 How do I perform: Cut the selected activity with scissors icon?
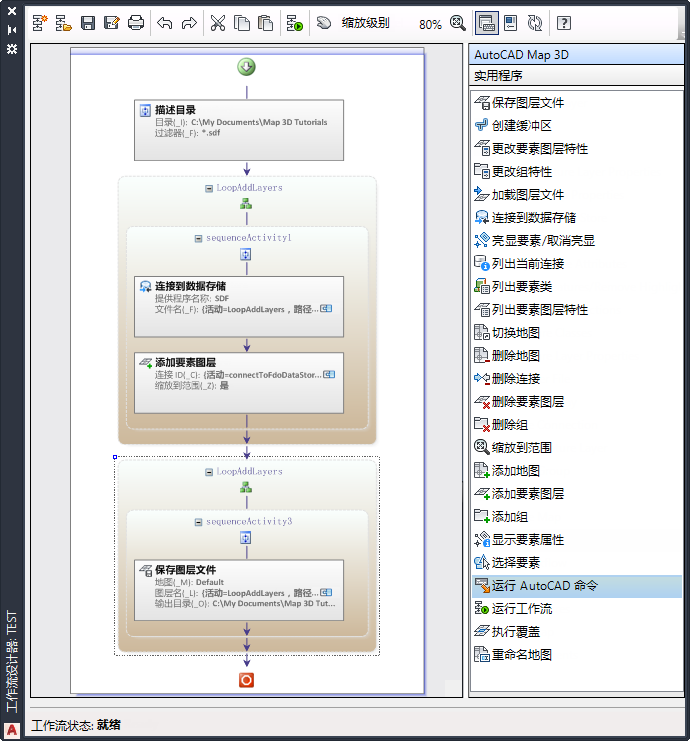(218, 23)
